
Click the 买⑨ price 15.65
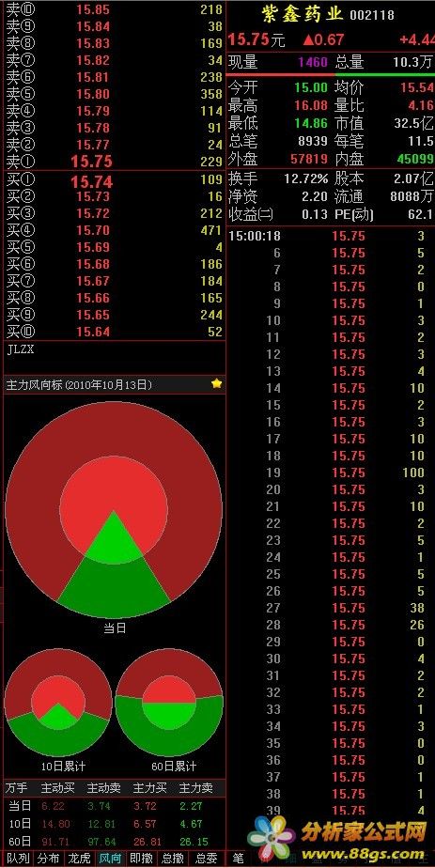tap(93, 315)
